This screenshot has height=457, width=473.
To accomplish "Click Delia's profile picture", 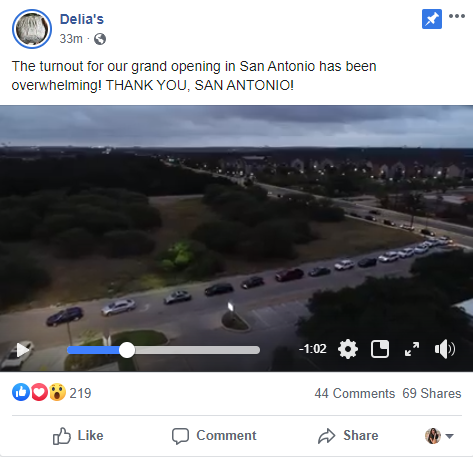I will point(32,29).
